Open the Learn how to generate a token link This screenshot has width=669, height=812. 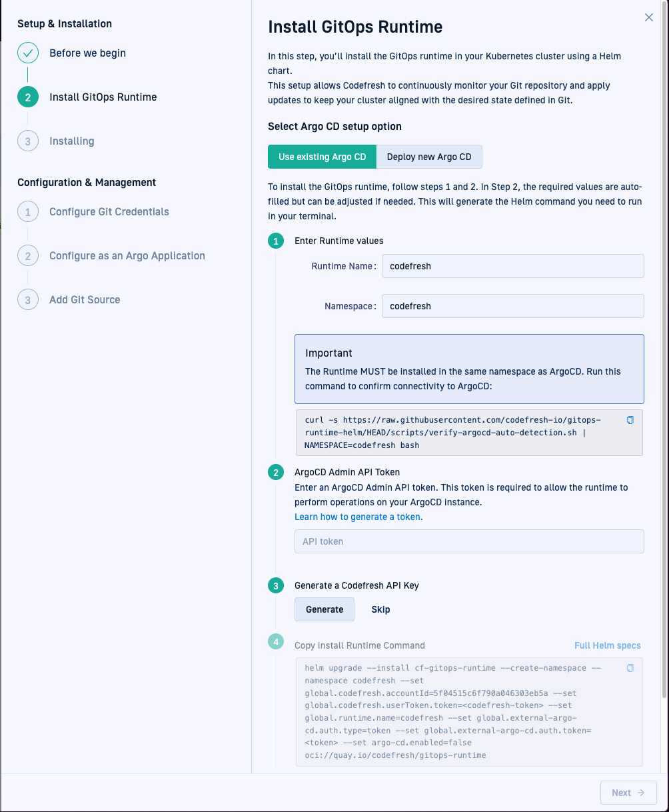click(357, 516)
